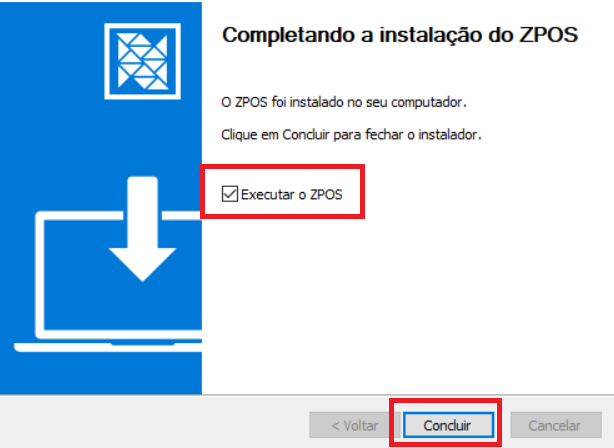Click the blank white content area

click(x=407, y=305)
